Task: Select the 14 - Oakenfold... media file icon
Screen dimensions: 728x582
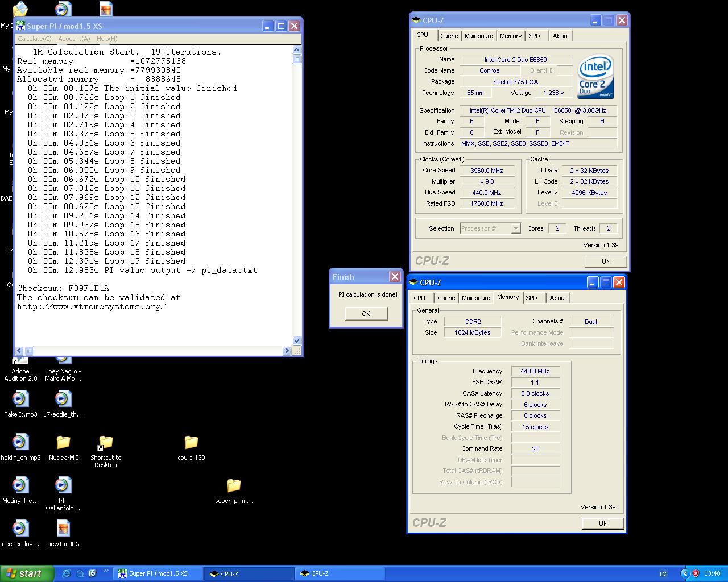Action: point(63,494)
